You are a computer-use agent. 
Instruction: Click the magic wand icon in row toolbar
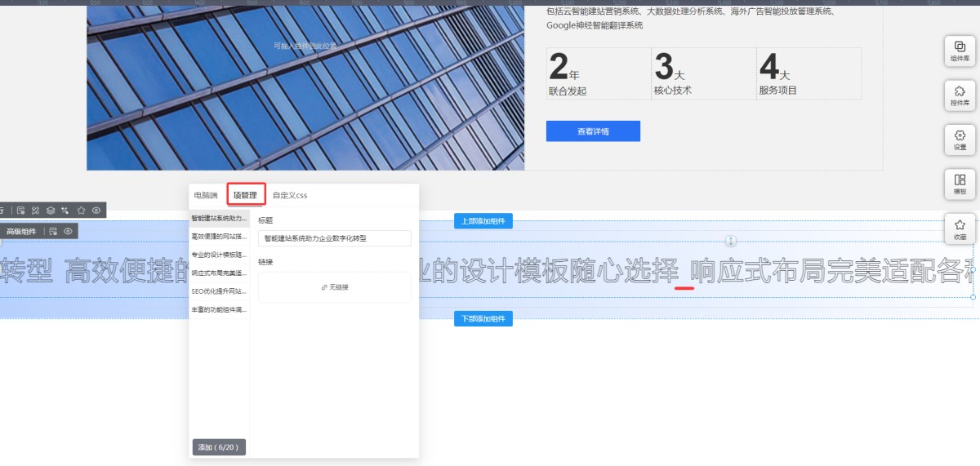(65, 211)
